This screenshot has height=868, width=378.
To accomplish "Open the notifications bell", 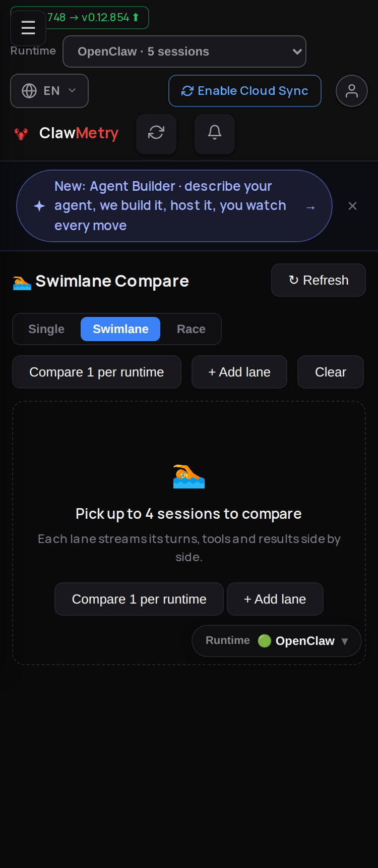I will coord(215,133).
